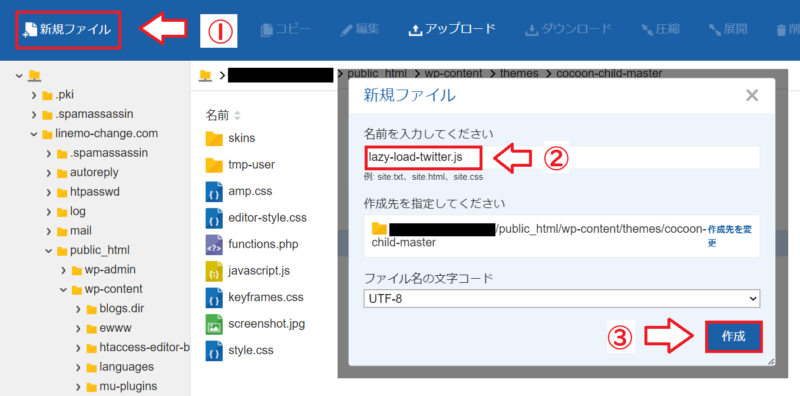
Task: Click the コピー toolbar item
Action: [x=285, y=30]
